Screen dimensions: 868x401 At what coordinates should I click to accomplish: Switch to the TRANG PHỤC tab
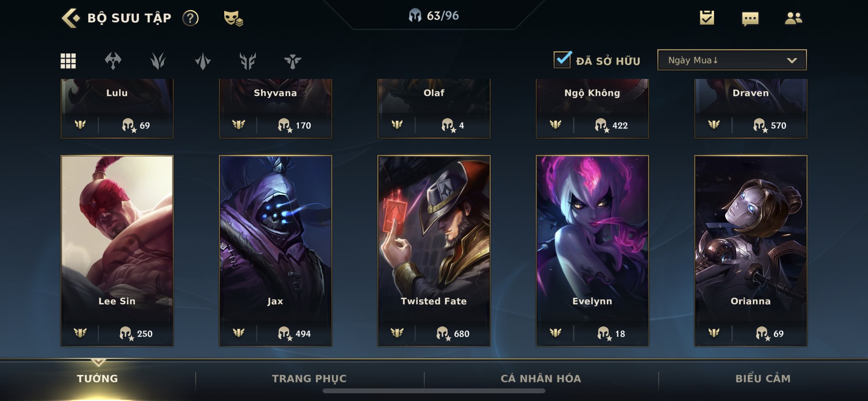pyautogui.click(x=309, y=379)
